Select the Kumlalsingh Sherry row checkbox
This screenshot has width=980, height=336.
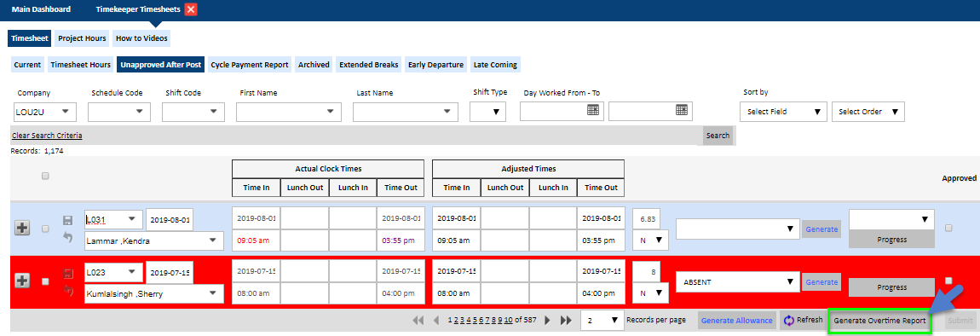click(x=45, y=281)
